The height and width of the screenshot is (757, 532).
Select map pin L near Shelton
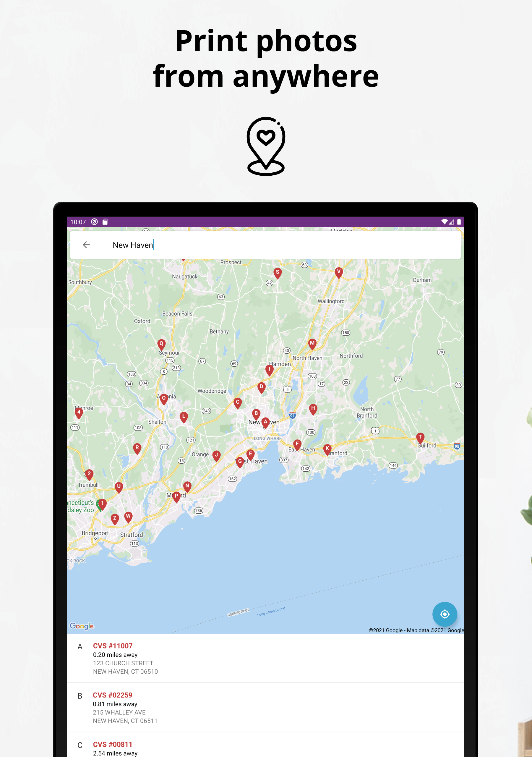(x=184, y=418)
